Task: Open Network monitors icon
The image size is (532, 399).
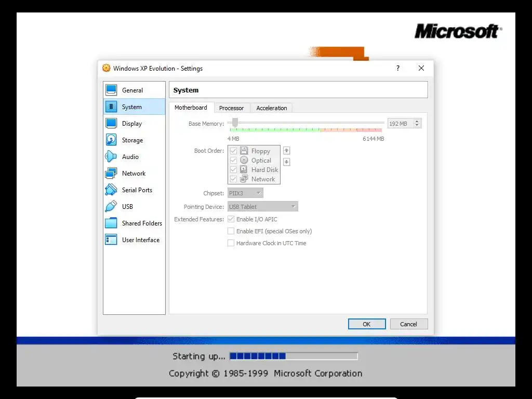Action: tap(111, 173)
